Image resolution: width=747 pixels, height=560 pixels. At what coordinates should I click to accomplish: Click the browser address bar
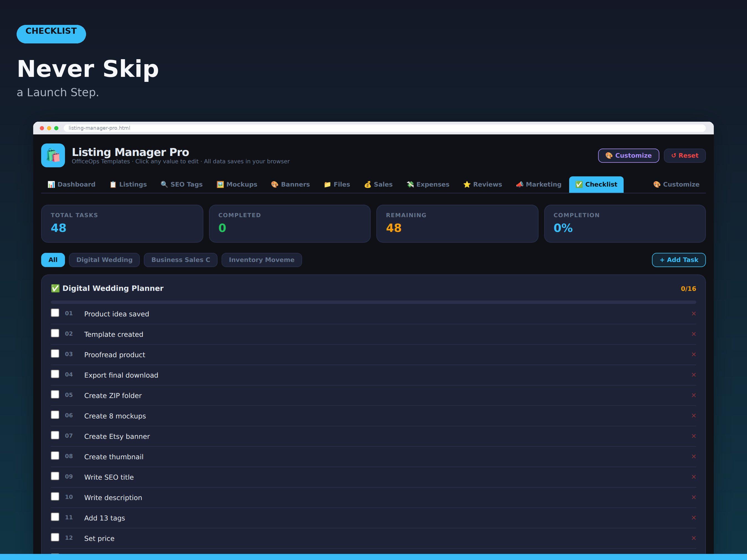(x=385, y=128)
